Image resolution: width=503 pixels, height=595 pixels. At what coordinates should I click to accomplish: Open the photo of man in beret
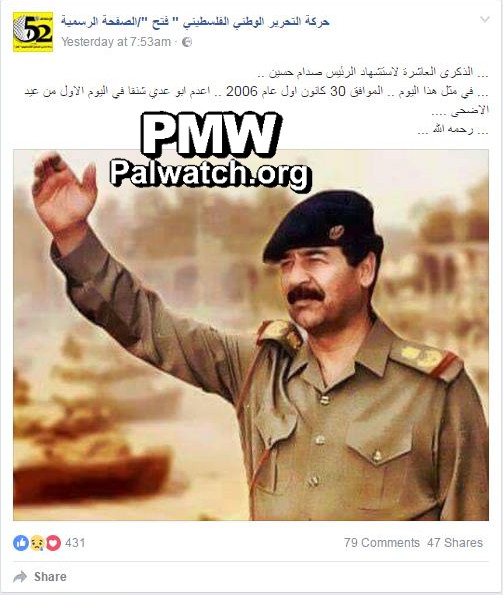click(x=251, y=335)
